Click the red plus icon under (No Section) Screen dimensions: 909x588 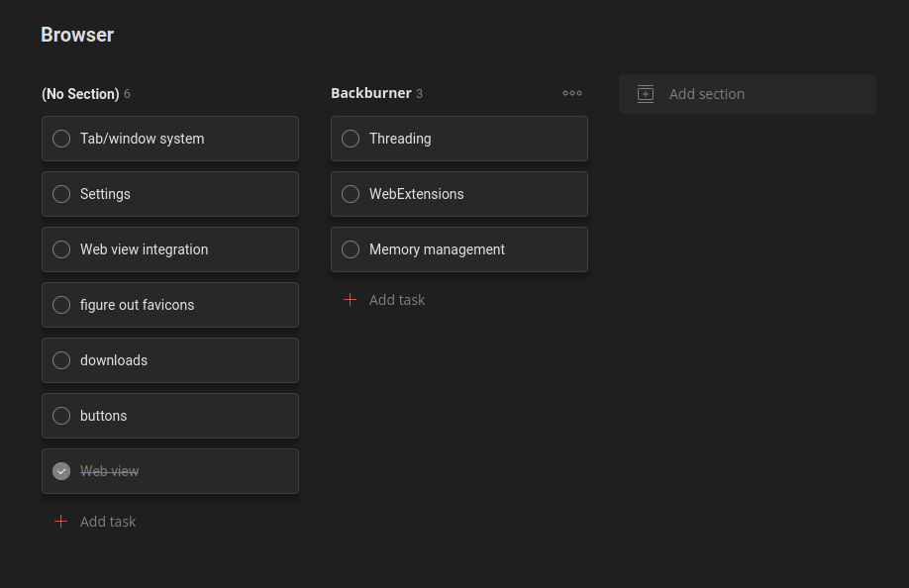click(60, 522)
